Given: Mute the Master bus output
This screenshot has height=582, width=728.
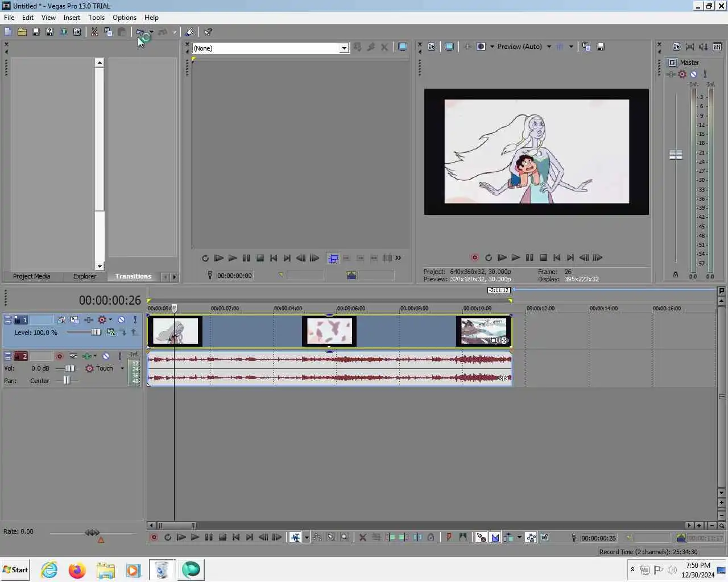Looking at the screenshot, I should point(693,74).
